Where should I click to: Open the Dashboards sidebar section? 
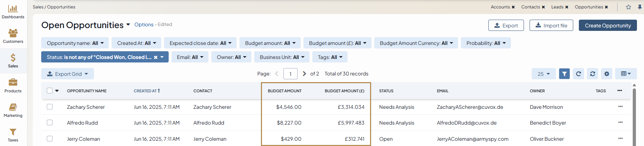click(13, 12)
